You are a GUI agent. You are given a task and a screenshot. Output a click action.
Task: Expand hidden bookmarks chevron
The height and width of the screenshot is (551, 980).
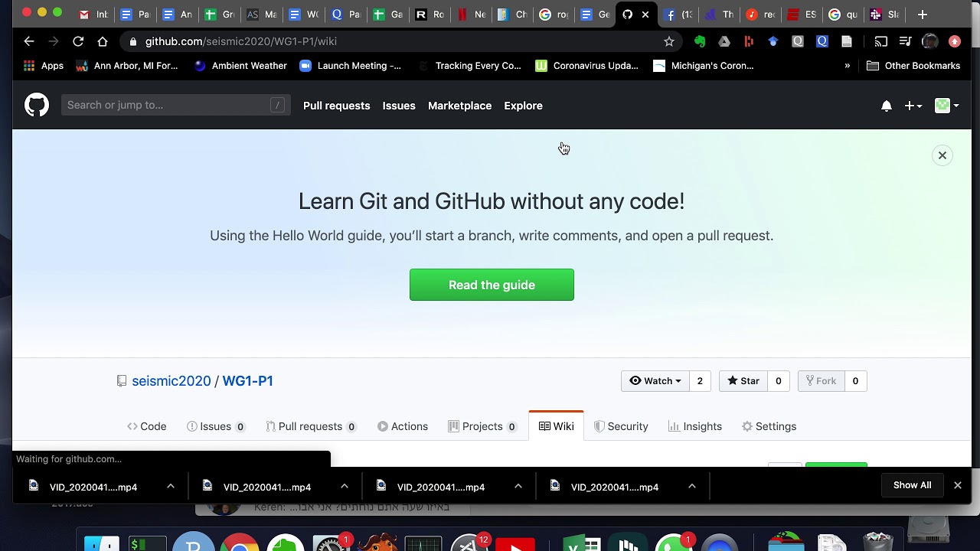click(847, 66)
